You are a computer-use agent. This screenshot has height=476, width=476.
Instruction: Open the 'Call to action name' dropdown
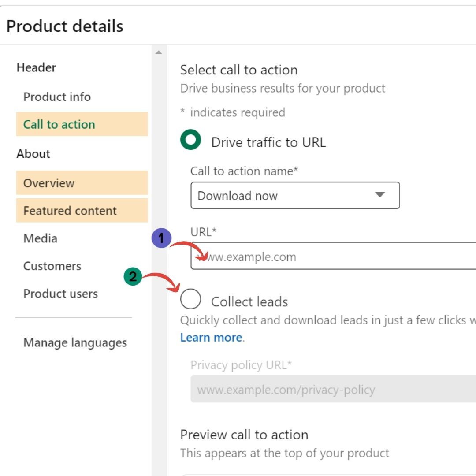(x=295, y=195)
